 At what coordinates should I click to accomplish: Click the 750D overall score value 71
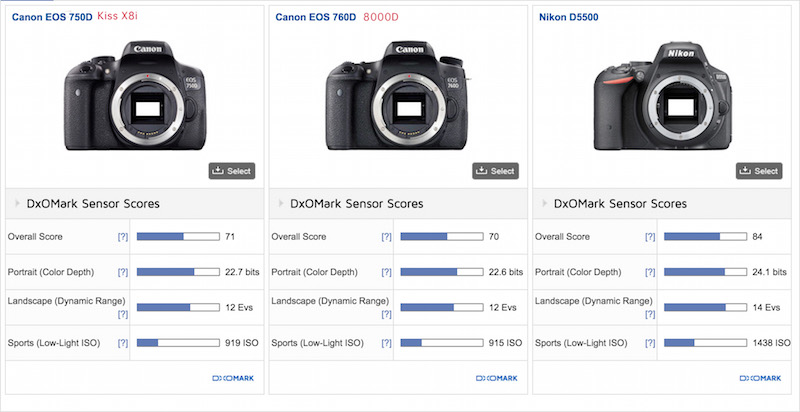tap(230, 237)
